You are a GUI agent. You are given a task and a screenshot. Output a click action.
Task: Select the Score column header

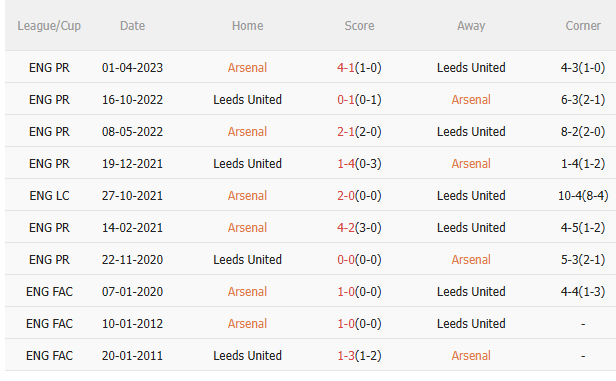click(x=359, y=26)
